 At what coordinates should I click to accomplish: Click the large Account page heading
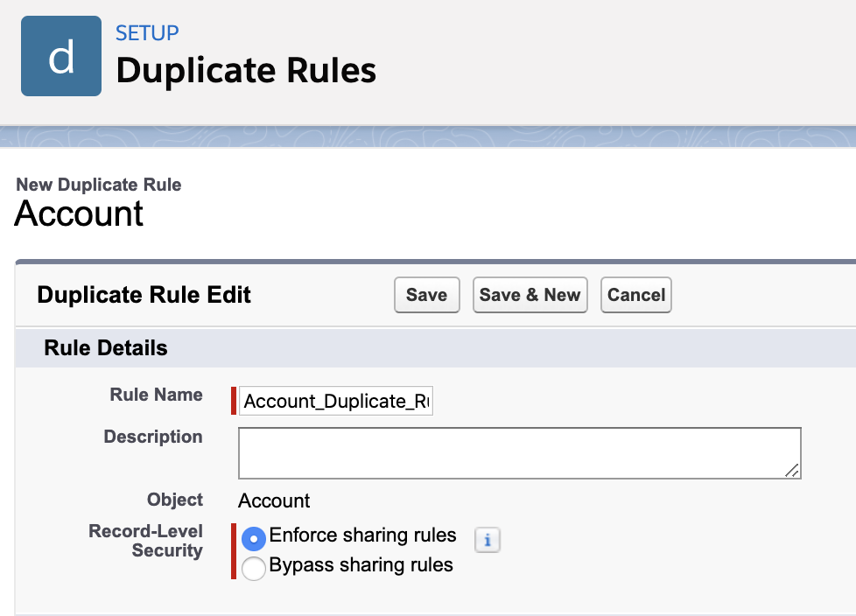click(80, 213)
